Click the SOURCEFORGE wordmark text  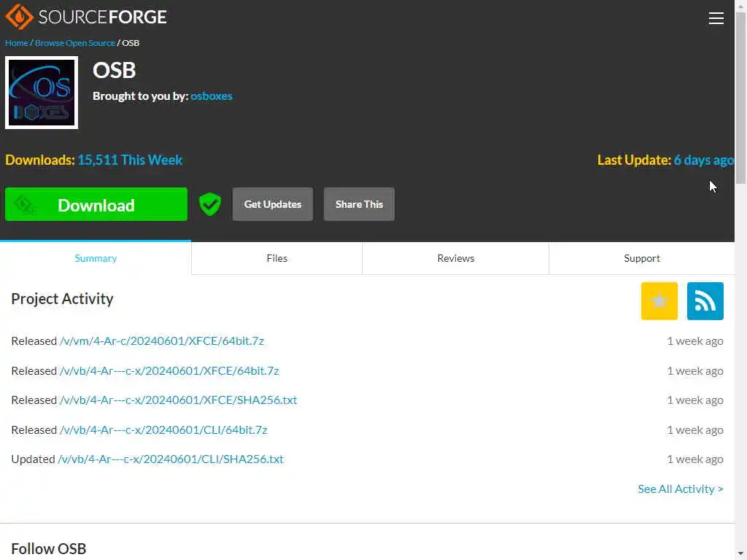(x=102, y=17)
